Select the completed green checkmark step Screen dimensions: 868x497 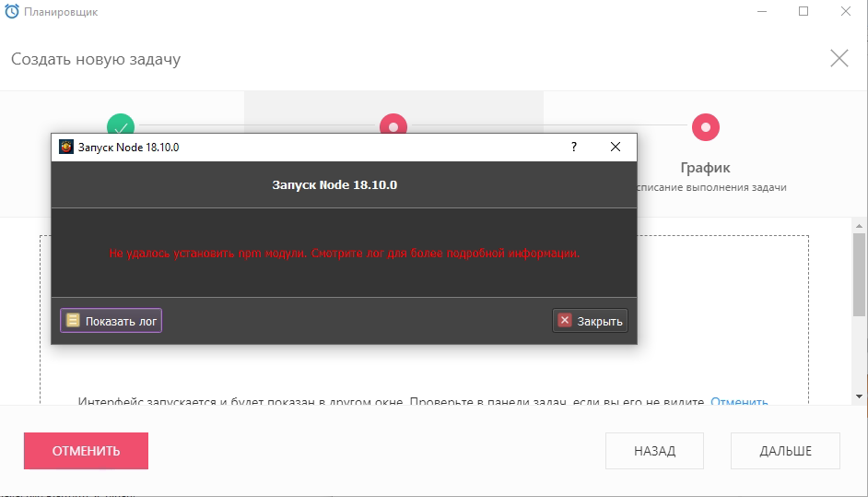click(x=121, y=124)
